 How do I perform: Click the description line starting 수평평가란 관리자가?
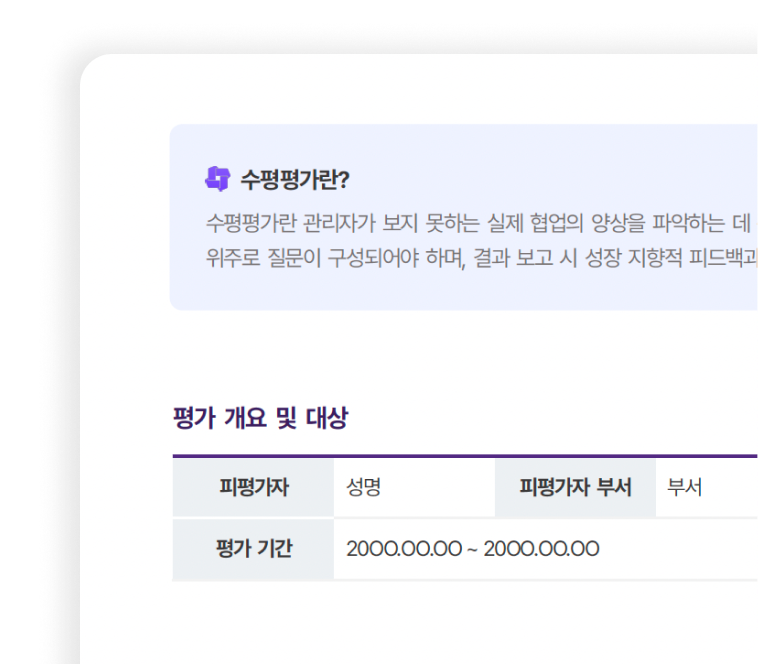click(479, 223)
